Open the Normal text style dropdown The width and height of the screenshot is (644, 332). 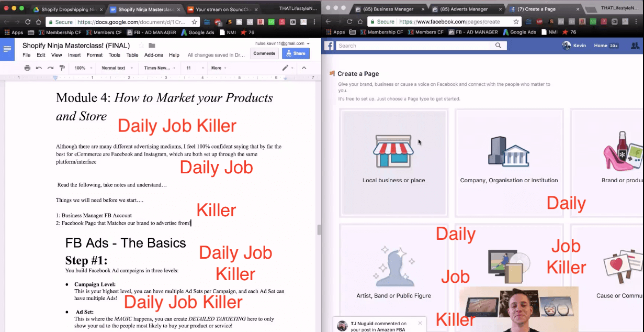[x=116, y=68]
